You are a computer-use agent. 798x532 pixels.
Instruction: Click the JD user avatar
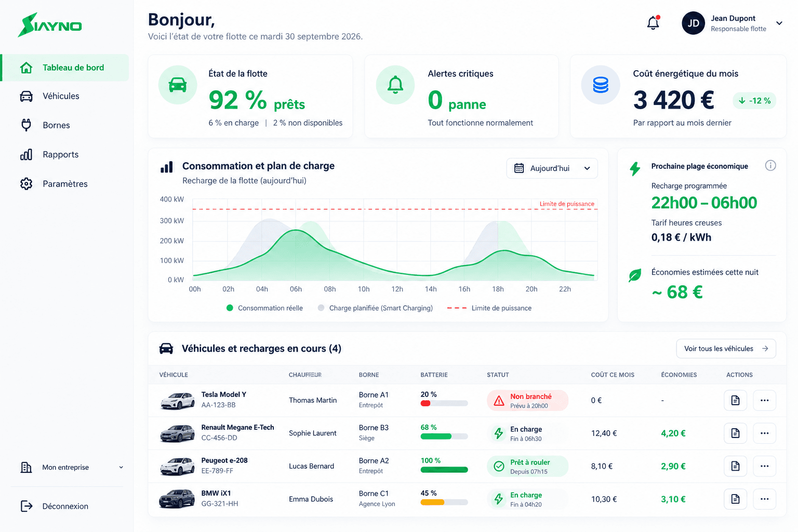[693, 23]
